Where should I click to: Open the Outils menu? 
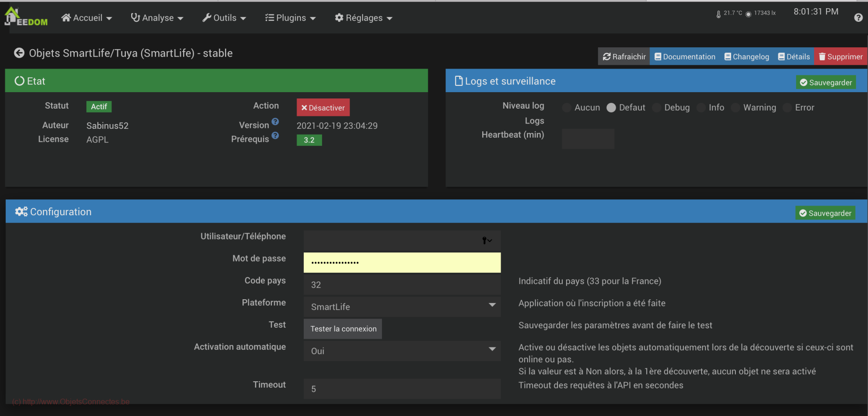pyautogui.click(x=224, y=18)
